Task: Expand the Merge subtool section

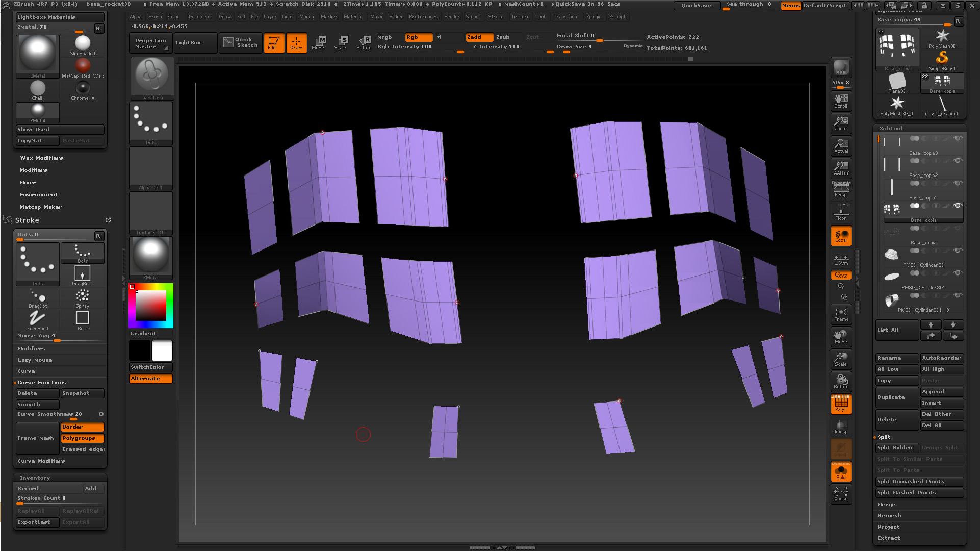Action: coord(886,505)
